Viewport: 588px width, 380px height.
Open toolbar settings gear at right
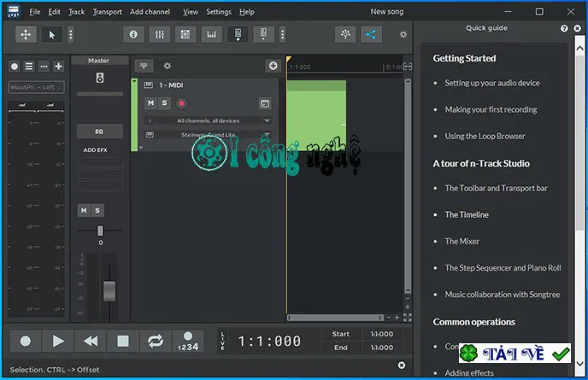click(403, 34)
